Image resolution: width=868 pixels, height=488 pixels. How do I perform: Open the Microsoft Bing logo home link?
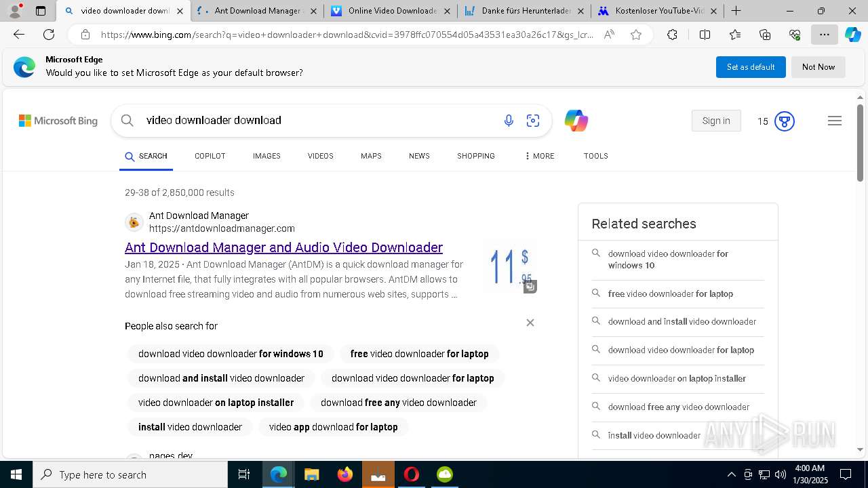coord(58,121)
